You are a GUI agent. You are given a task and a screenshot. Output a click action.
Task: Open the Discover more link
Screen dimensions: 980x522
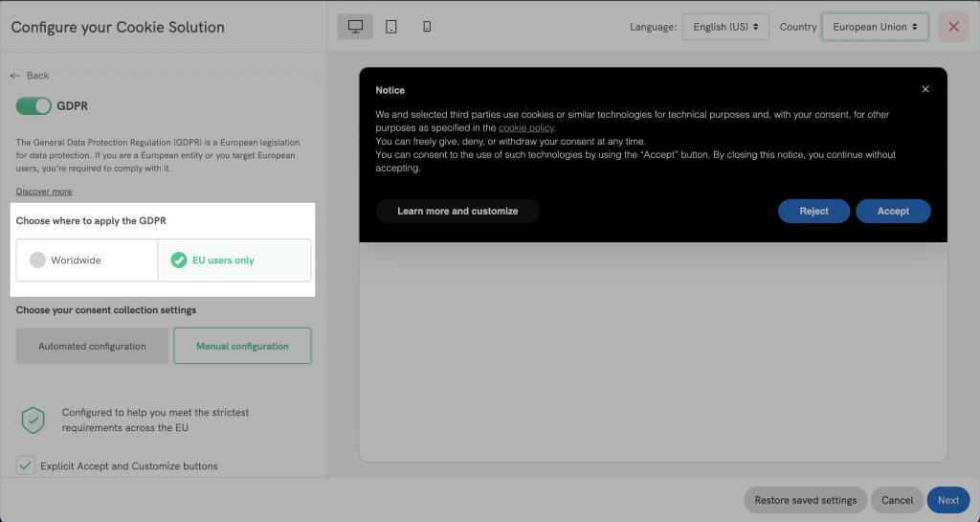44,192
